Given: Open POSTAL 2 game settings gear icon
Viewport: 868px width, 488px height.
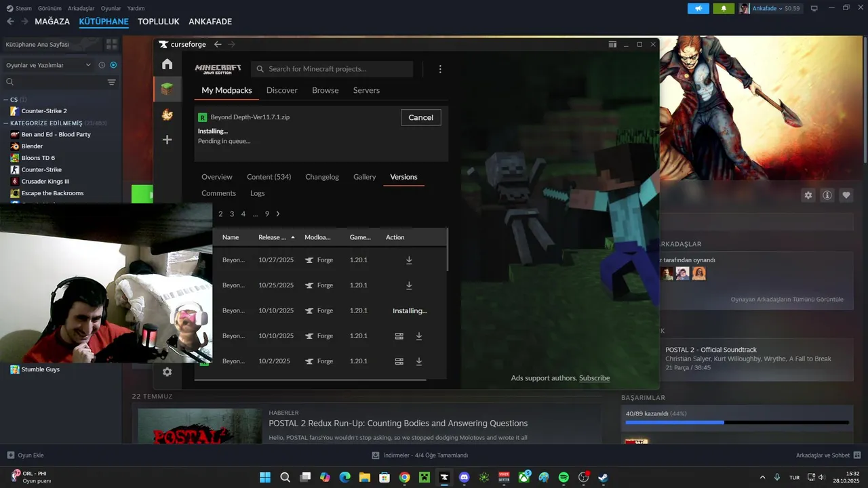Looking at the screenshot, I should 808,195.
